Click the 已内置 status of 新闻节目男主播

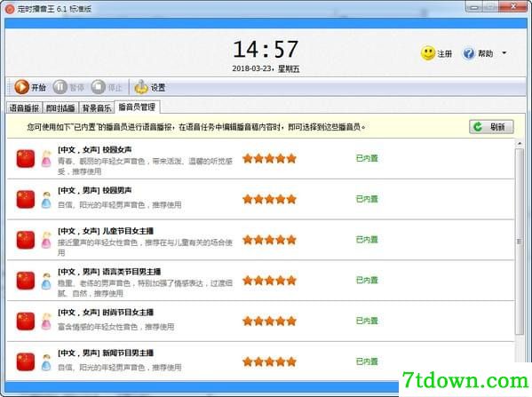click(x=367, y=361)
